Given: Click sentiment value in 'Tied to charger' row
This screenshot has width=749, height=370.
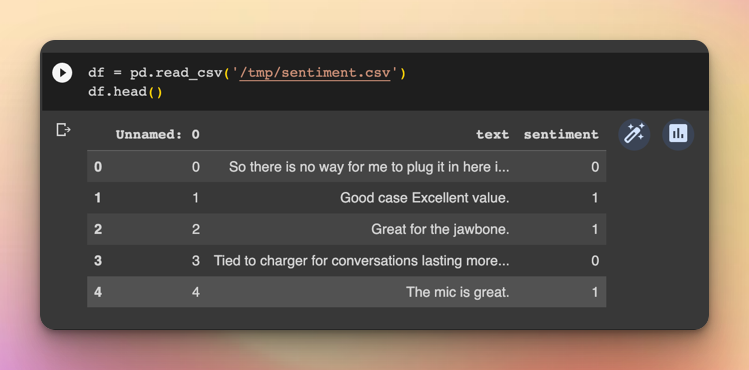Looking at the screenshot, I should (x=595, y=261).
